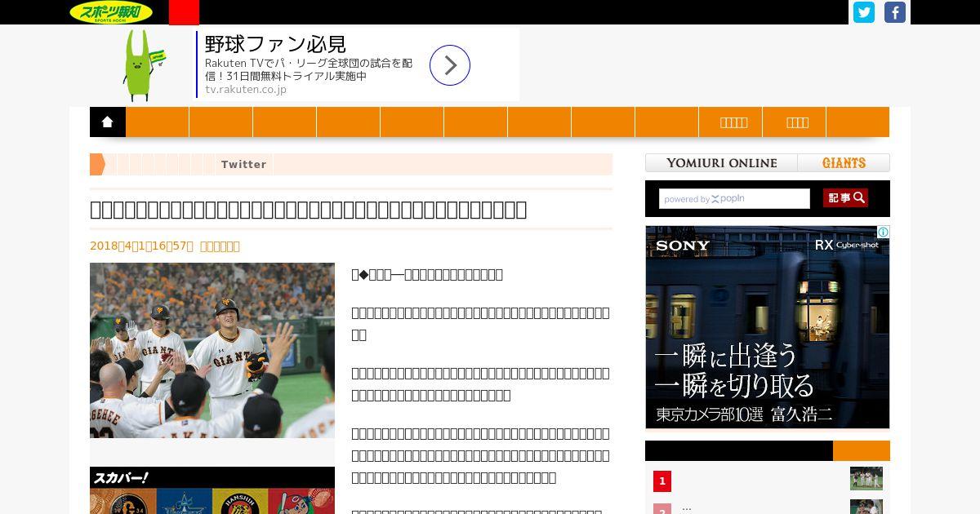980x514 pixels.
Task: Click the SKY PerfecTV banner image
Action: 212,490
